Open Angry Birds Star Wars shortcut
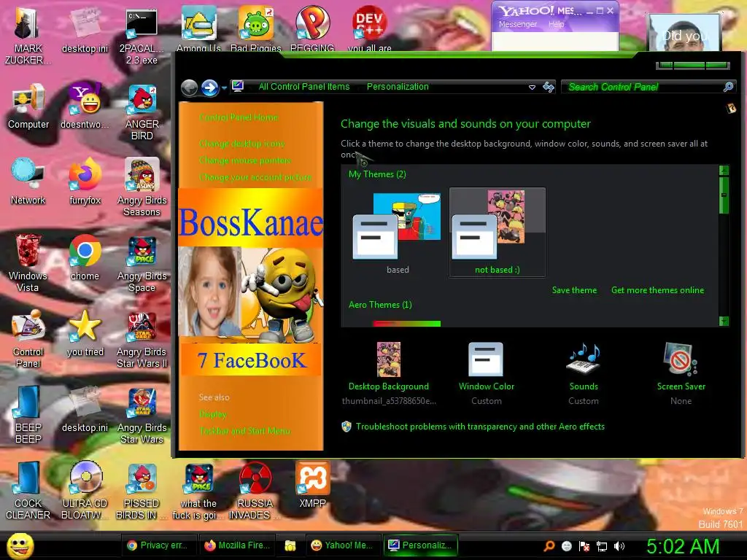The height and width of the screenshot is (560, 747). (x=142, y=414)
